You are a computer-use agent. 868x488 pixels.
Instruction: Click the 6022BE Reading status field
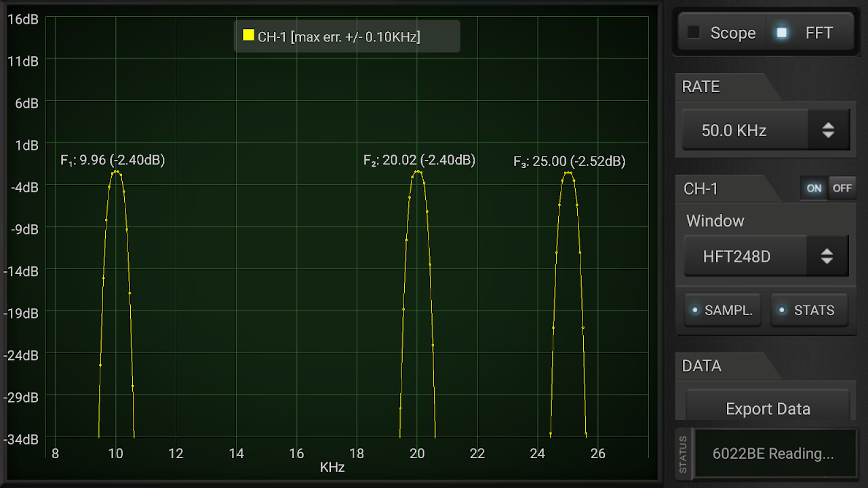click(x=776, y=454)
